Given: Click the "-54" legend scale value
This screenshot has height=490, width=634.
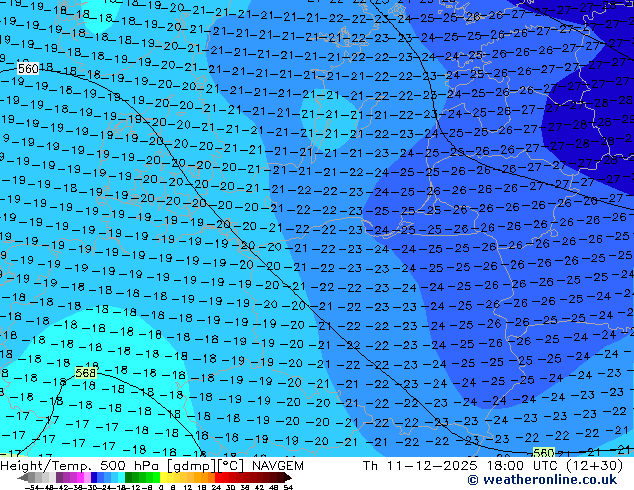Looking at the screenshot, I should click(x=32, y=488).
